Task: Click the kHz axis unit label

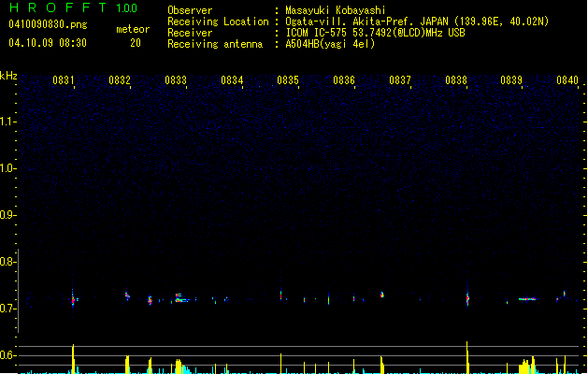Action: pos(8,76)
